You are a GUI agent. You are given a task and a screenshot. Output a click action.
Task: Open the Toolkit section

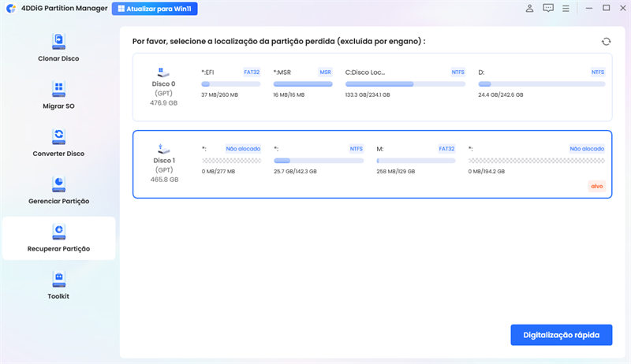point(58,285)
